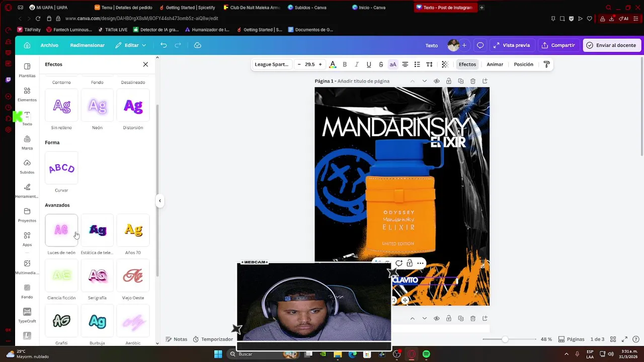This screenshot has width=644, height=362.
Task: Toggle uppercase aA formatting
Action: click(393, 64)
